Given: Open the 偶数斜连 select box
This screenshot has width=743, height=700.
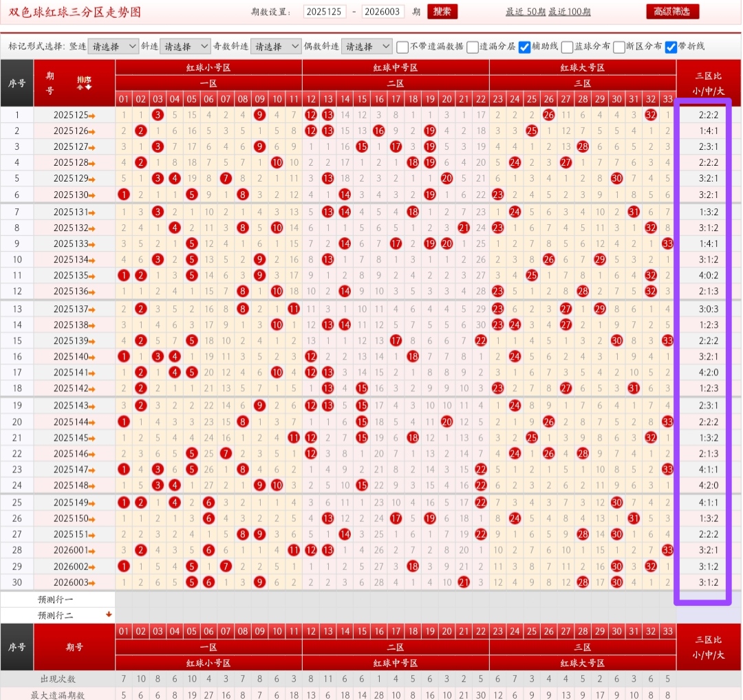Looking at the screenshot, I should 366,47.
